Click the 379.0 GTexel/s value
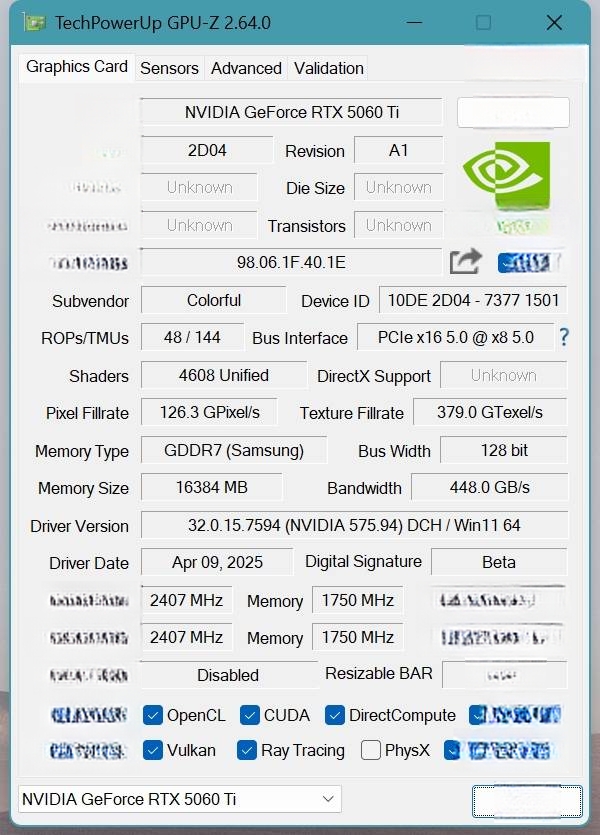Screen dimensions: 600x835 coord(490,412)
